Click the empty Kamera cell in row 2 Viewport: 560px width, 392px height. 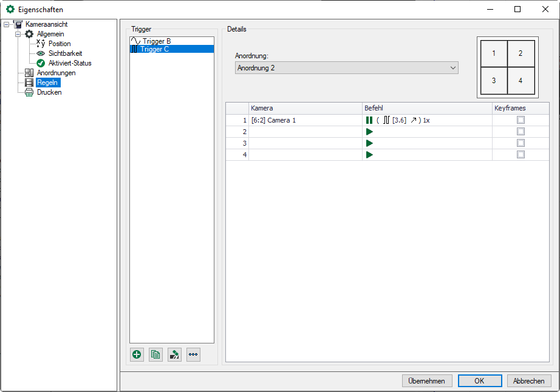tap(306, 132)
